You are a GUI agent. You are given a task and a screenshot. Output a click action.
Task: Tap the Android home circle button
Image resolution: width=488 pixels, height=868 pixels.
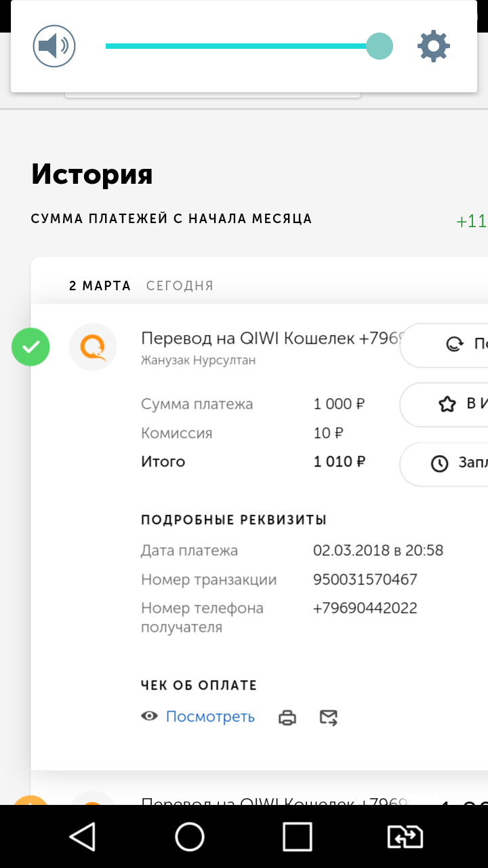click(x=190, y=837)
